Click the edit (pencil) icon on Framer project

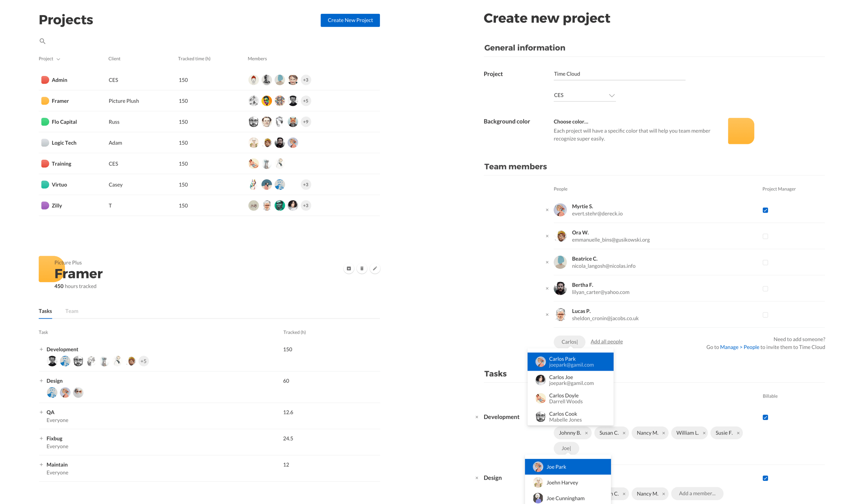[375, 267]
